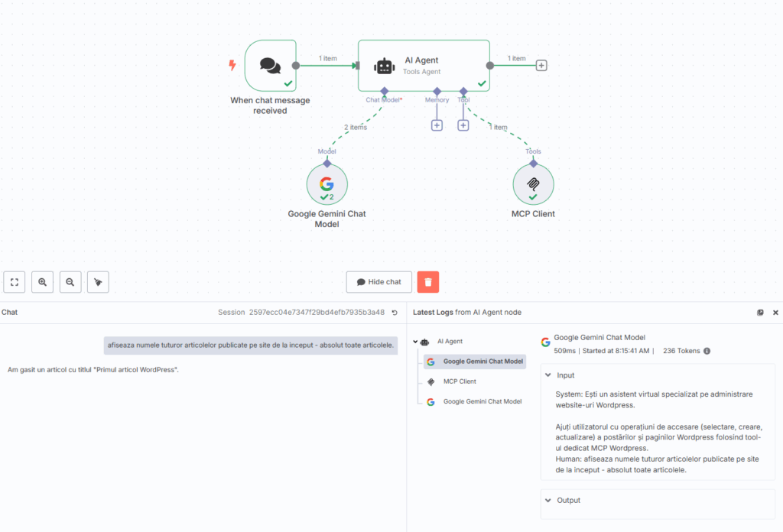The width and height of the screenshot is (783, 532).
Task: Click the chat trigger output connector dot
Action: (x=296, y=66)
